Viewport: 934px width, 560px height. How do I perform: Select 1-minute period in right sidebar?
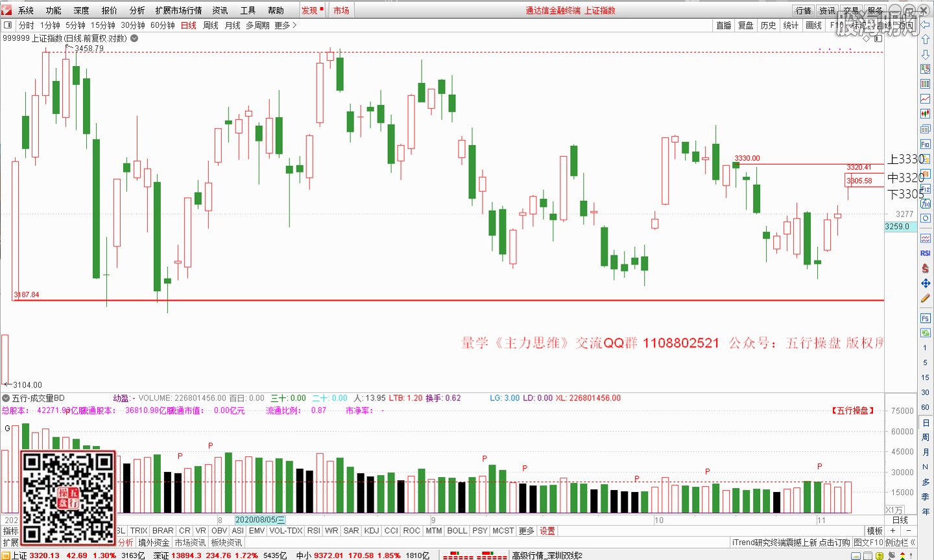tap(925, 348)
